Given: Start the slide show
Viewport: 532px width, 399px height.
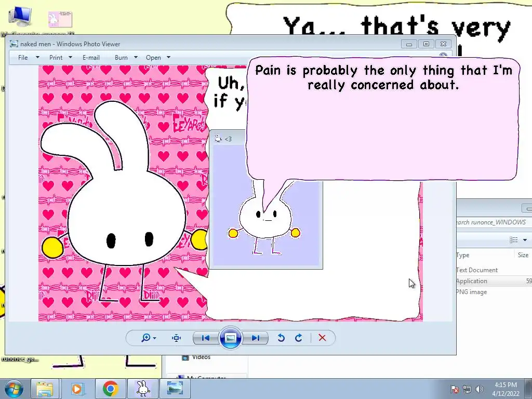Looking at the screenshot, I should (230, 338).
